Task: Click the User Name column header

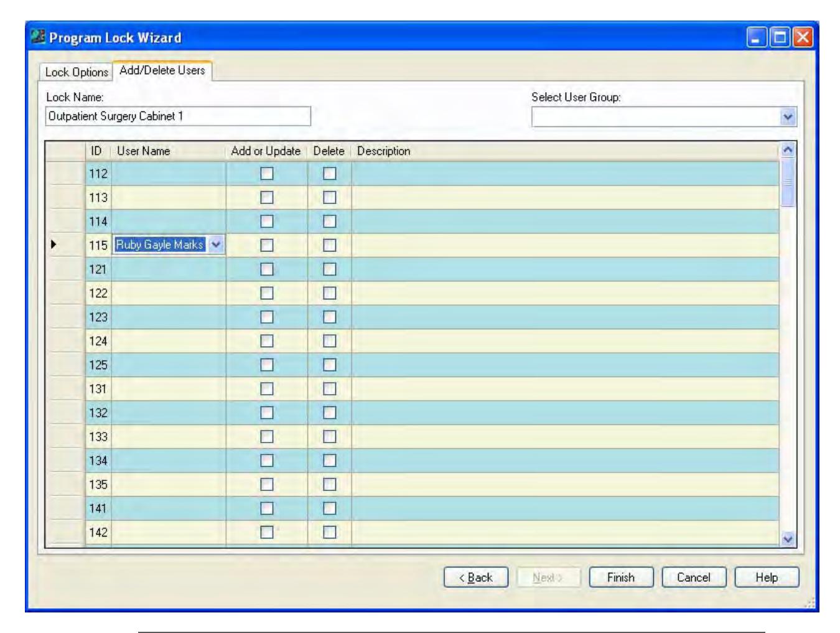Action: 169,151
